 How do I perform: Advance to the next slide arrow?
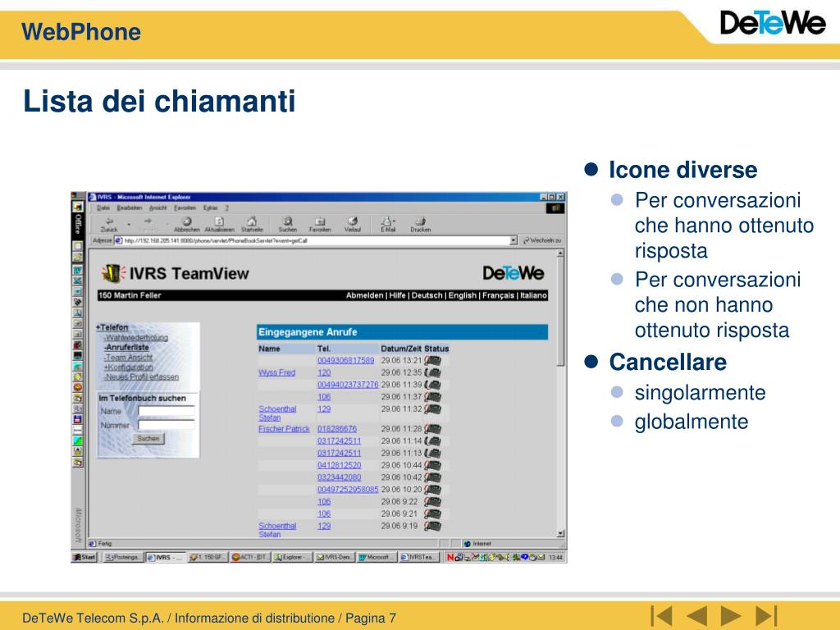point(731,615)
